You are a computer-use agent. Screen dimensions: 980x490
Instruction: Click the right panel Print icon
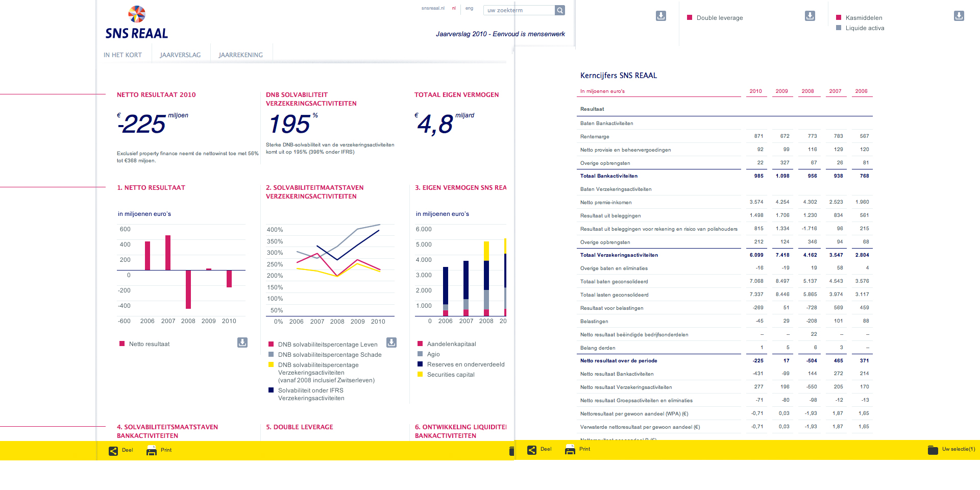(x=570, y=449)
